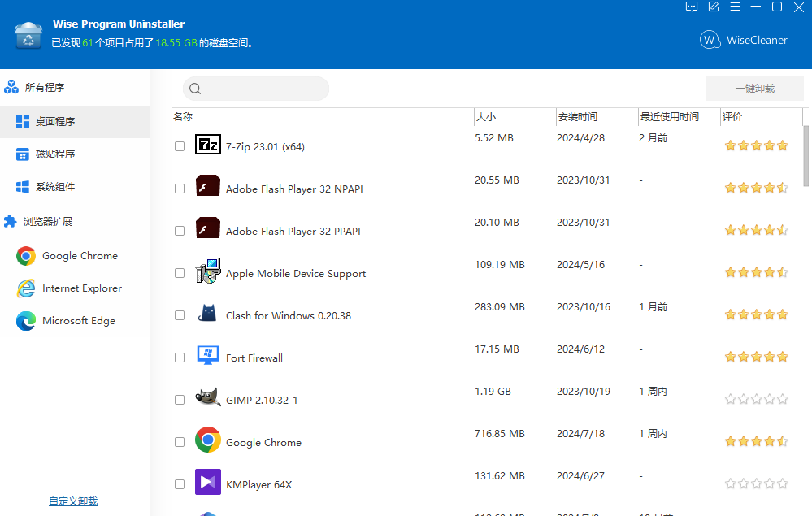Image resolution: width=812 pixels, height=516 pixels.
Task: Check the box for Adobe Flash Player 32 NPAPI
Action: coord(180,189)
